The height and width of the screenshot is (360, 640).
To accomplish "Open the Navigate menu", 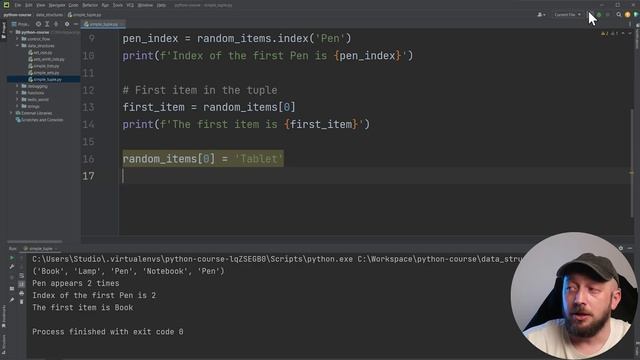I will tap(57, 5).
